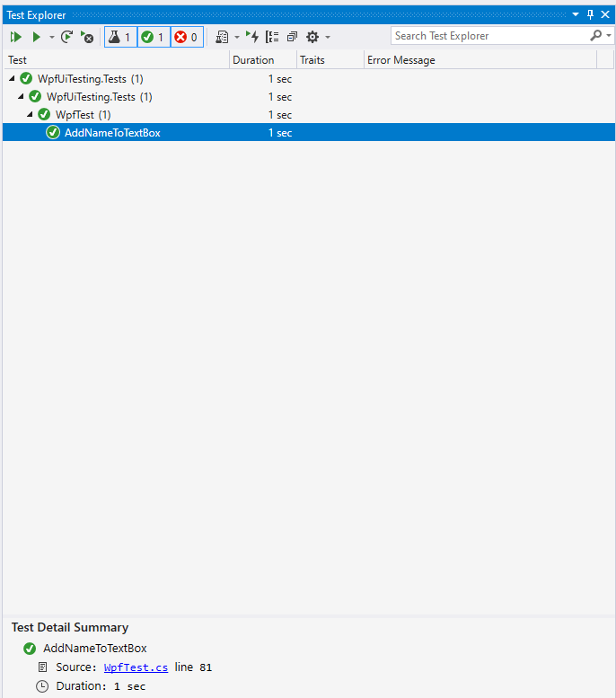Sort by the Duration column header
The width and height of the screenshot is (616, 698).
point(263,60)
